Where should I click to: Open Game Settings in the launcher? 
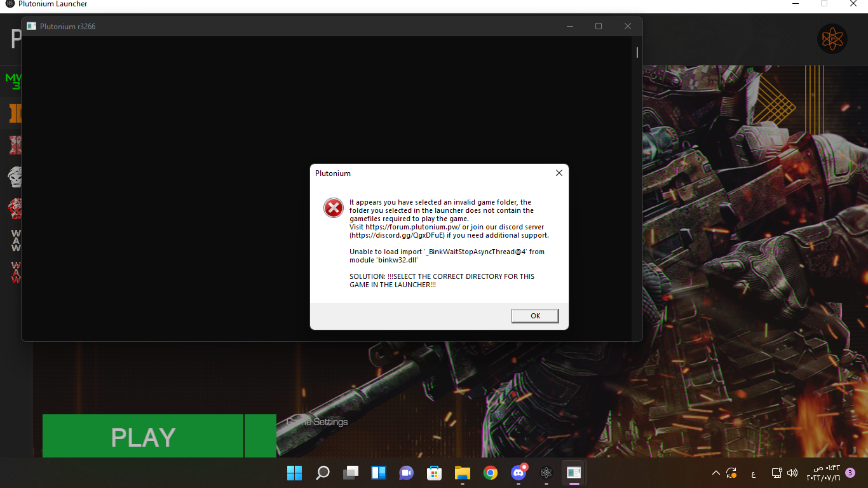[317, 422]
